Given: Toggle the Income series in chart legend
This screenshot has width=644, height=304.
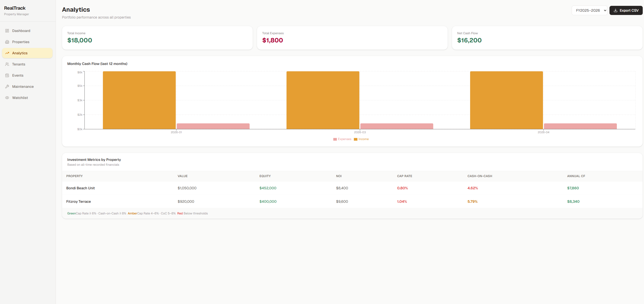Looking at the screenshot, I should coord(361,139).
